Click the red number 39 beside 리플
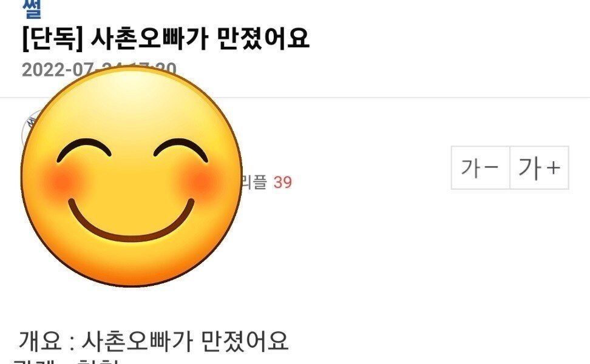The image size is (590, 364). click(283, 183)
